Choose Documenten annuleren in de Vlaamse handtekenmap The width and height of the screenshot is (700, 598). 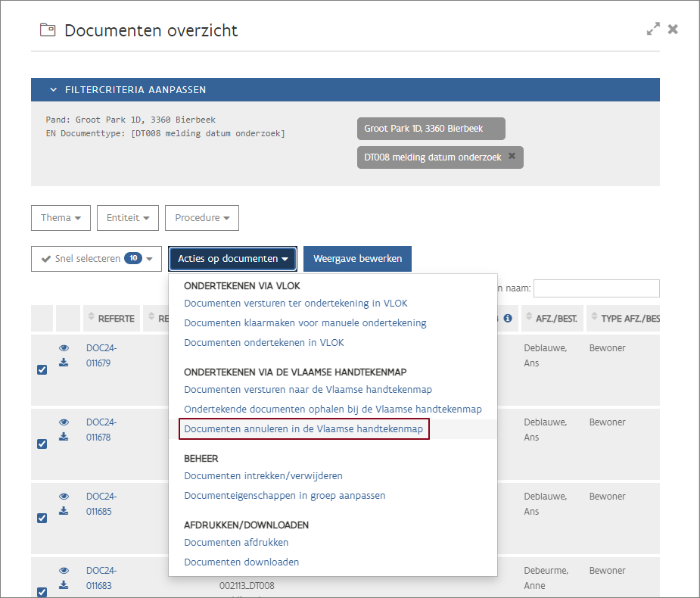pyautogui.click(x=304, y=429)
